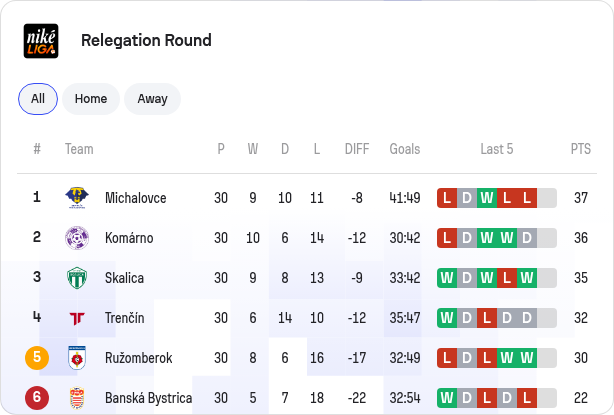This screenshot has width=614, height=415.
Task: Open the Komárno team link
Action: tap(129, 238)
